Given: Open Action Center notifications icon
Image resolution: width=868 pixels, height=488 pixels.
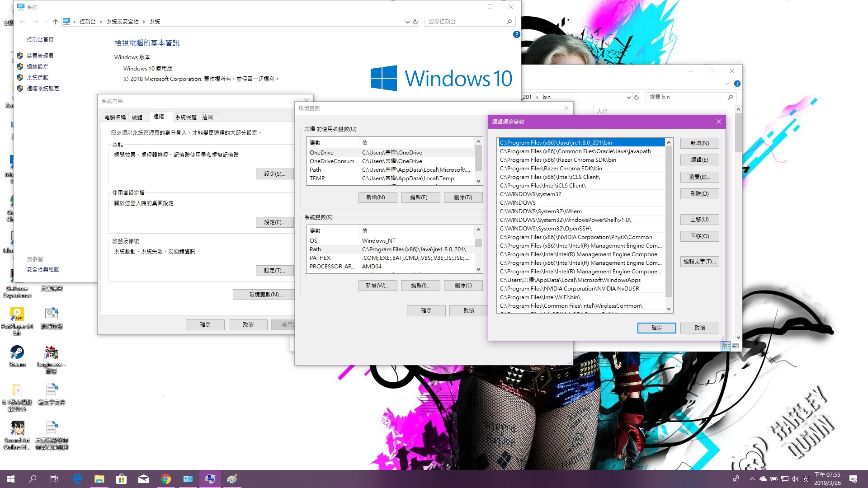Looking at the screenshot, I should [x=853, y=479].
